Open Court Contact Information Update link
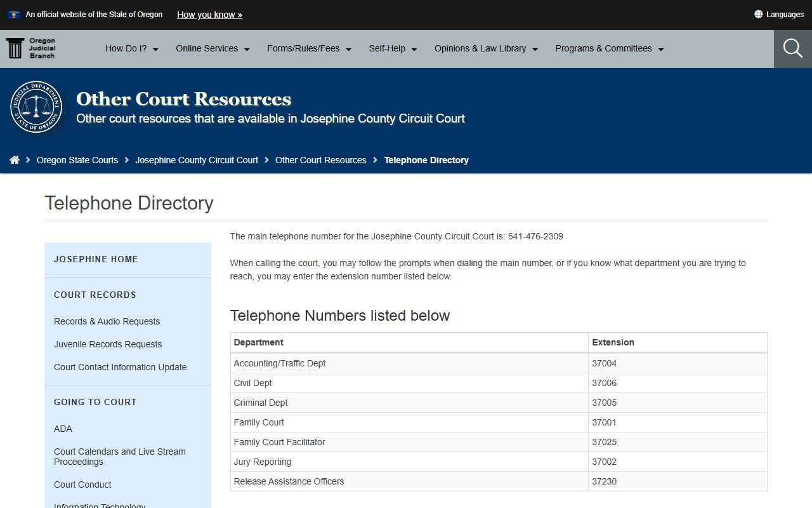The width and height of the screenshot is (812, 508). (x=120, y=367)
